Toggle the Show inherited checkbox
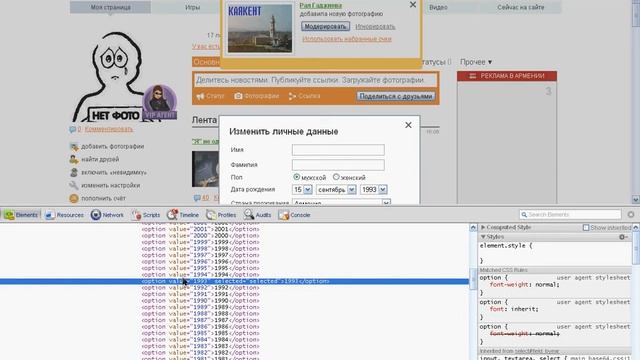The width and height of the screenshot is (640, 360). (x=586, y=227)
